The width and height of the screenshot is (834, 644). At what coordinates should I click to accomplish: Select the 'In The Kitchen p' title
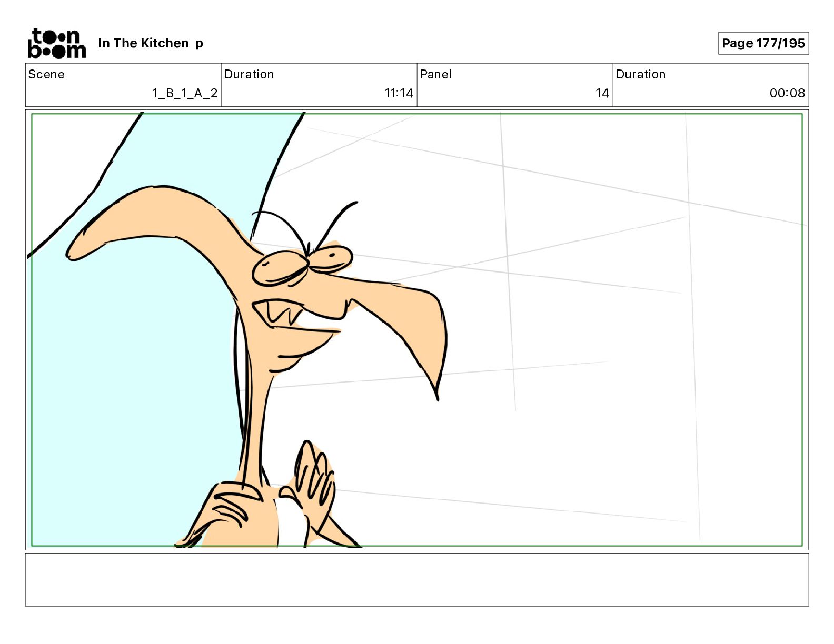151,43
